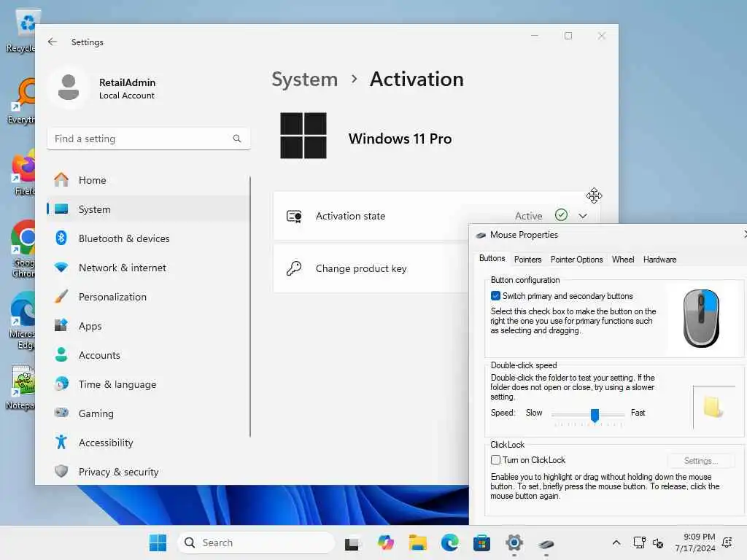
Task: Open File Explorer from the taskbar
Action: pyautogui.click(x=418, y=542)
